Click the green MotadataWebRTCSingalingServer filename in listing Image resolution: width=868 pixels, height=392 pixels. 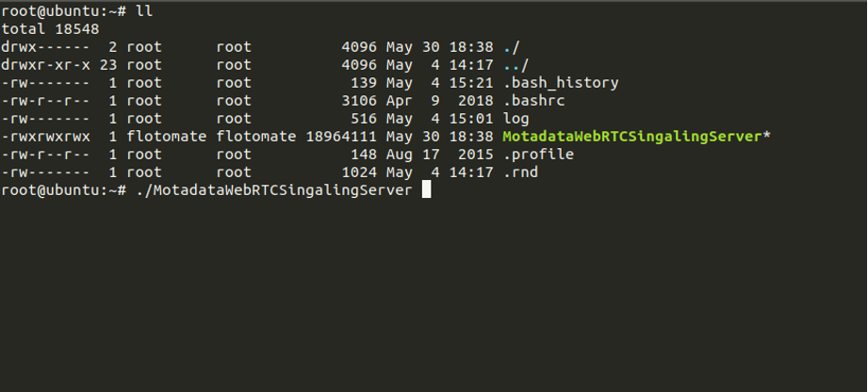click(x=632, y=137)
